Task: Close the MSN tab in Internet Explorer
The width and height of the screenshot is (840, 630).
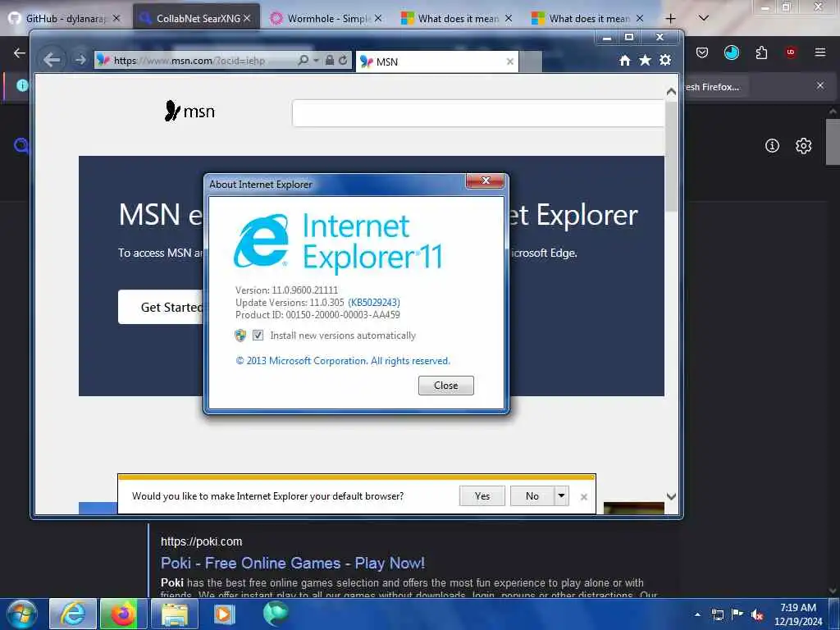Action: 510,62
